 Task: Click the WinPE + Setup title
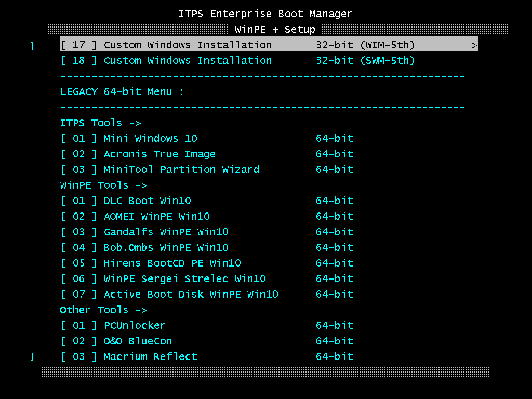pos(275,30)
